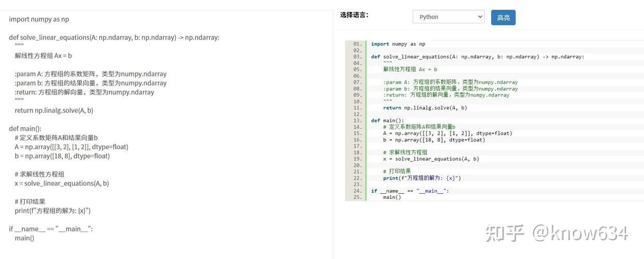Screen dimensions: 644x259
Task: Click 'x = solve_linear_equations(A, b)' in left pane
Action: tap(62, 183)
